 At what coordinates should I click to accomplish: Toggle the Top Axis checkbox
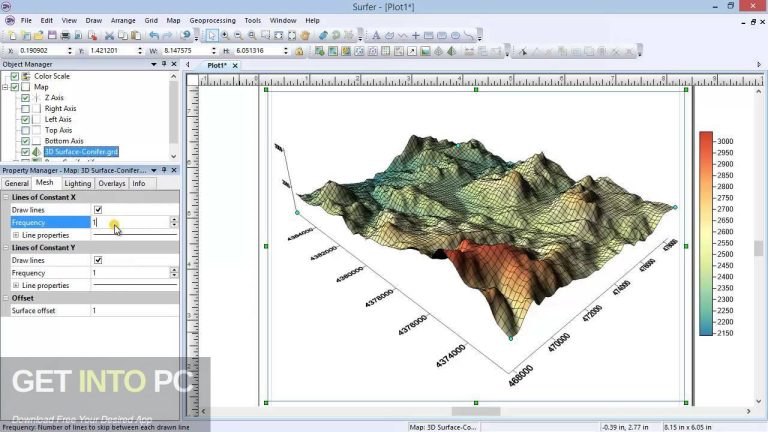pyautogui.click(x=25, y=130)
